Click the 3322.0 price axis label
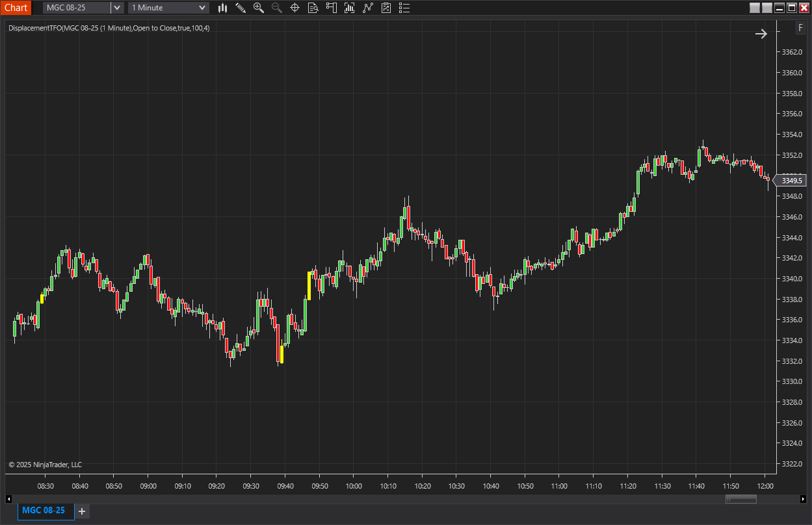 click(791, 464)
